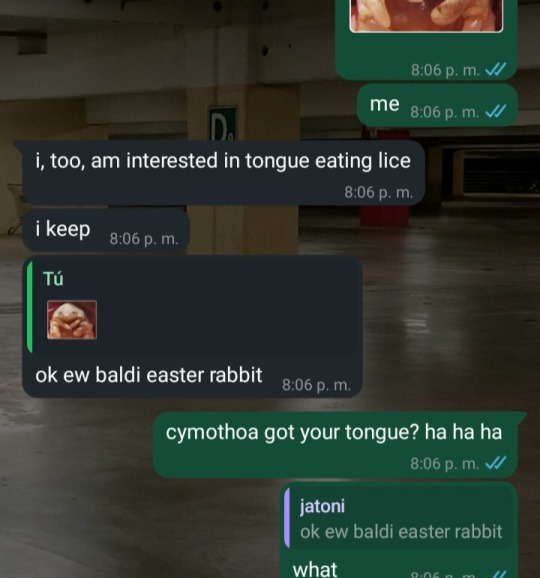Screen dimensions: 540x578
Task: Tap quoted text 'ok ew baldi easter rabbit'
Action: [x=401, y=532]
